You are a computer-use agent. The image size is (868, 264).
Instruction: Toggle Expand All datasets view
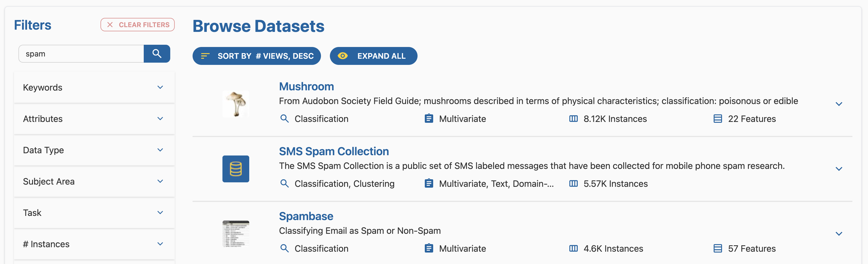click(373, 56)
